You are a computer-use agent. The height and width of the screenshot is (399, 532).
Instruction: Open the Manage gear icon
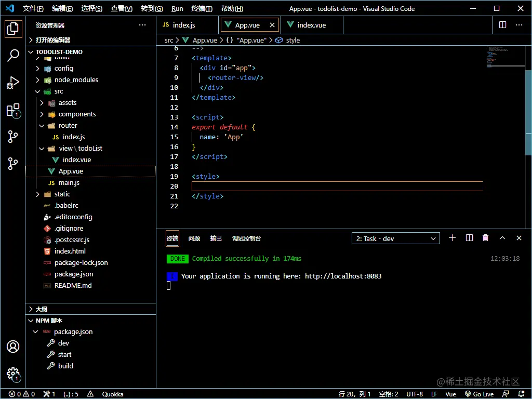tap(13, 374)
